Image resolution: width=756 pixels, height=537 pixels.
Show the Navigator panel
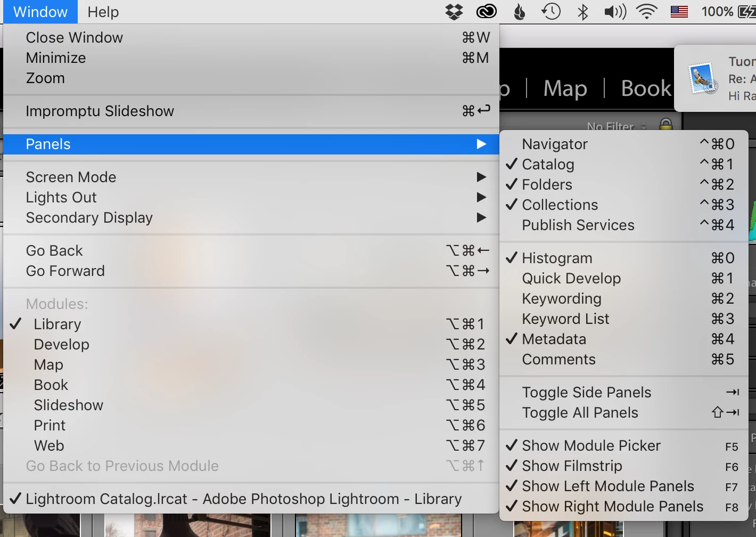(x=624, y=144)
